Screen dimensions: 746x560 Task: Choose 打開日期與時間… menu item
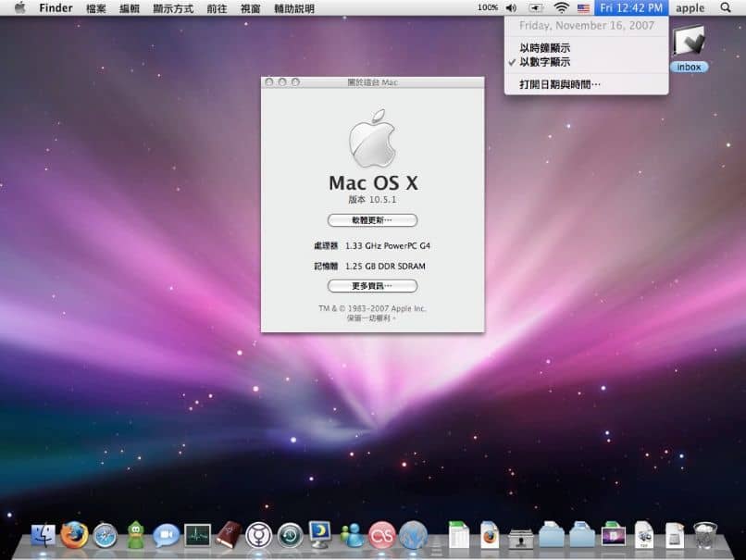point(586,84)
